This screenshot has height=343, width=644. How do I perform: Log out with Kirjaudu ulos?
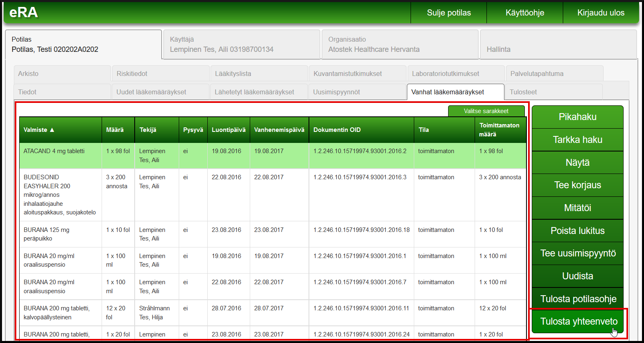601,13
